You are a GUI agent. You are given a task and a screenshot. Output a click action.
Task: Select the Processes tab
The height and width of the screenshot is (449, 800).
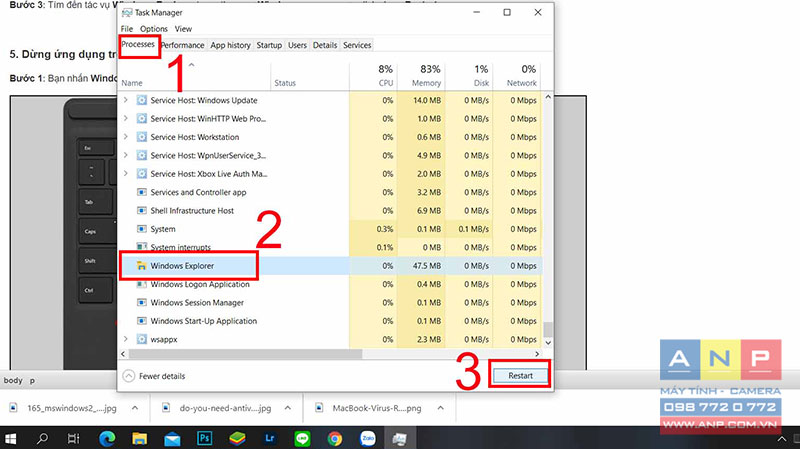click(138, 44)
